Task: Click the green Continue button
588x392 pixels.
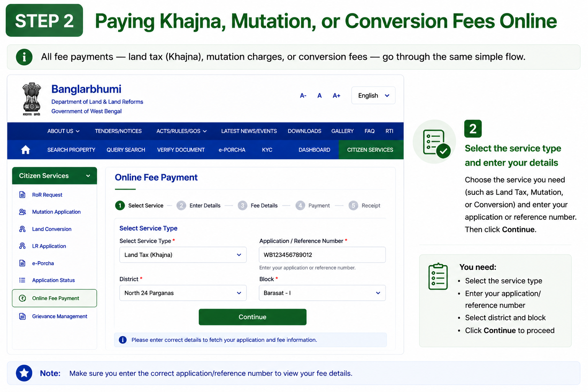Action: [x=253, y=317]
